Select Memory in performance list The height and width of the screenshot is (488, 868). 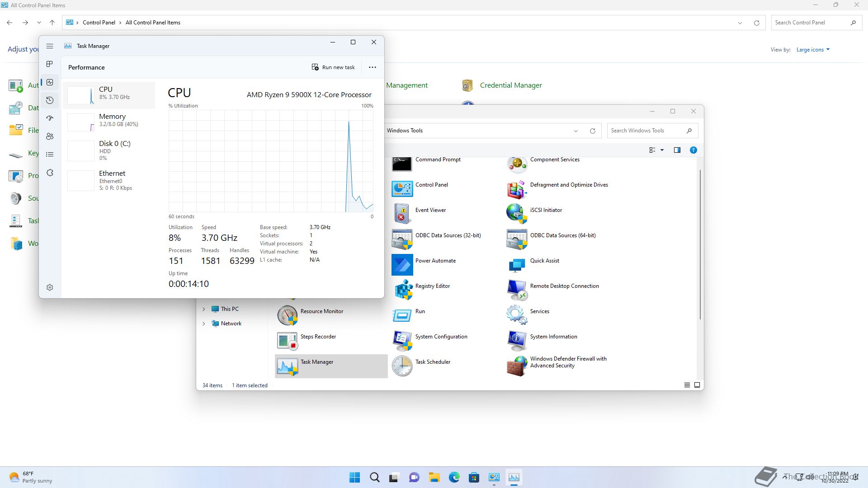pyautogui.click(x=109, y=122)
